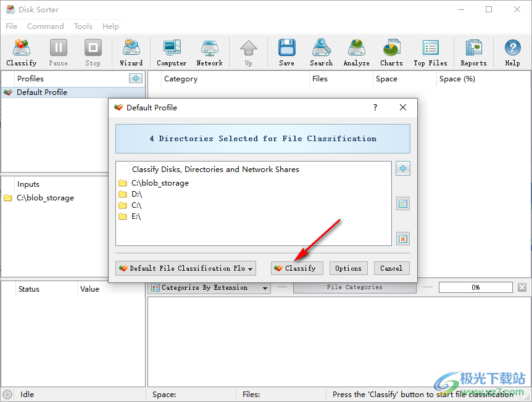Open the Wizard tool

pos(131,52)
